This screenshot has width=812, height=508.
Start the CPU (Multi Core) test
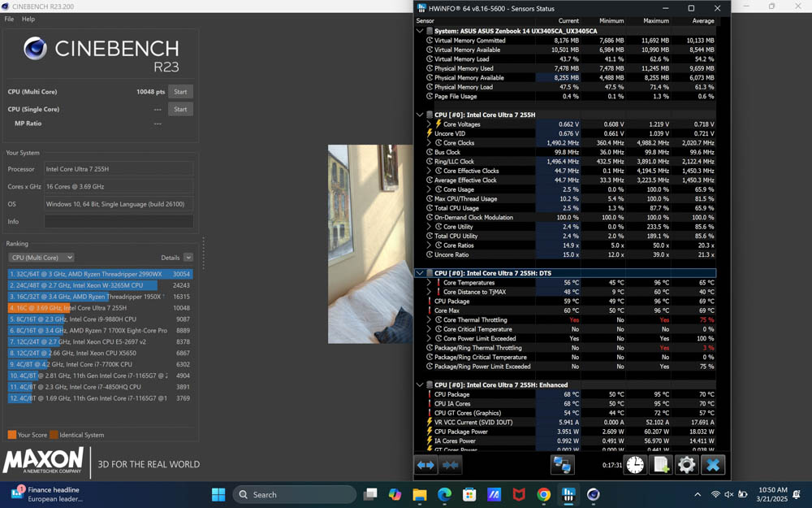click(x=180, y=92)
